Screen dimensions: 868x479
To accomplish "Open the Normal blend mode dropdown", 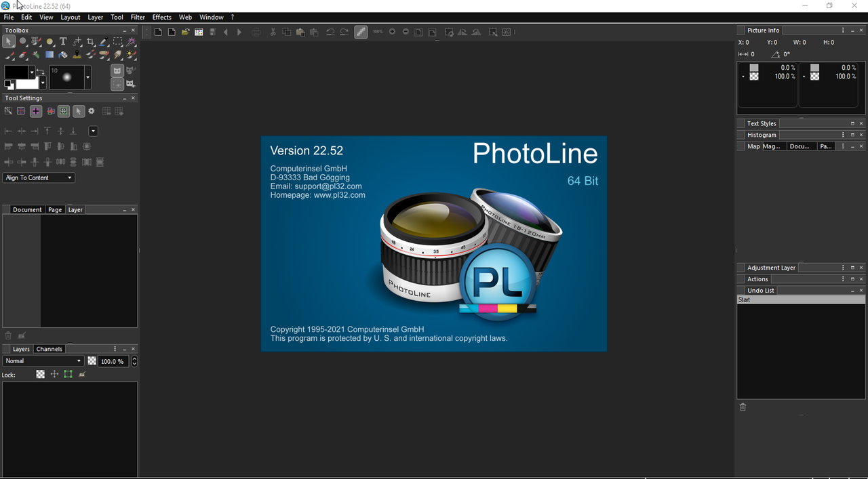I will point(43,361).
